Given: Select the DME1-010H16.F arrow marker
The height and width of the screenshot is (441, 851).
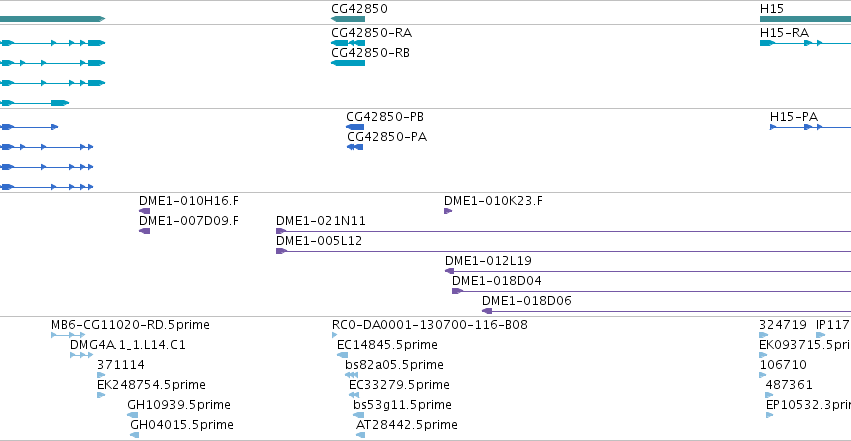Looking at the screenshot, I should pos(144,211).
